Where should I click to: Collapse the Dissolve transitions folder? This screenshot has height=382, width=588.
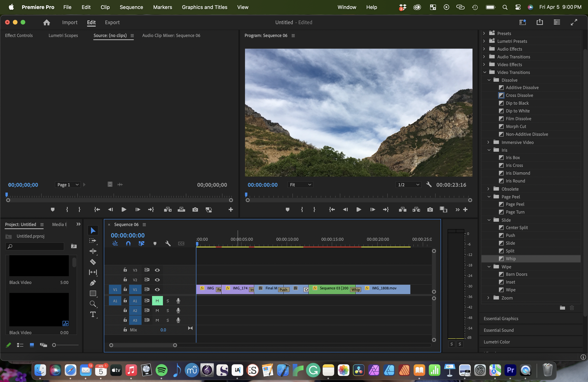tap(489, 80)
